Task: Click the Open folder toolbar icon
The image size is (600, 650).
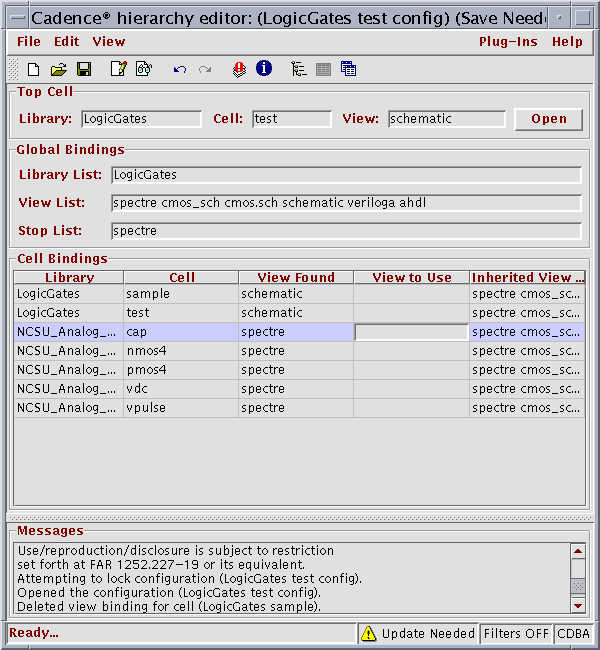Action: (x=59, y=69)
